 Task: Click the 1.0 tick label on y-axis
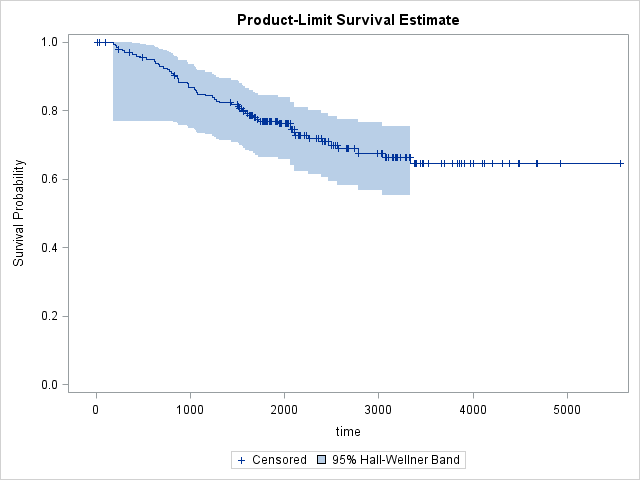pyautogui.click(x=48, y=42)
